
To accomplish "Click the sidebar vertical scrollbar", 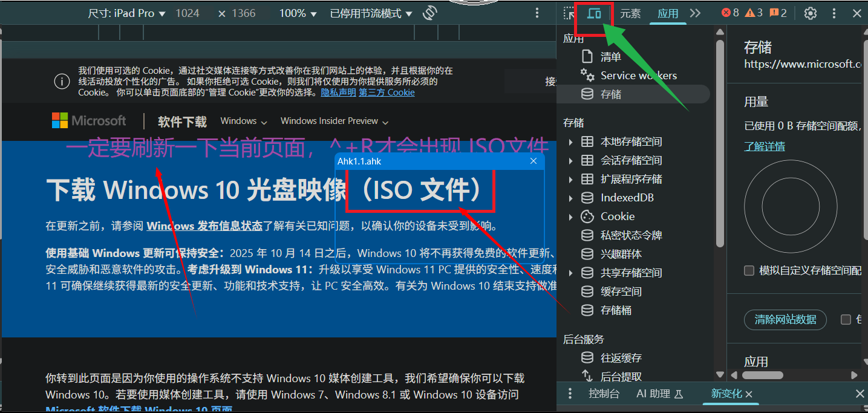I will pos(720,144).
